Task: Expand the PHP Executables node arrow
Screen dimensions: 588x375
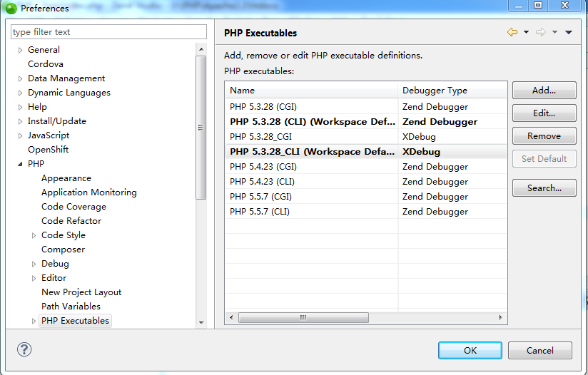Action: pos(34,321)
